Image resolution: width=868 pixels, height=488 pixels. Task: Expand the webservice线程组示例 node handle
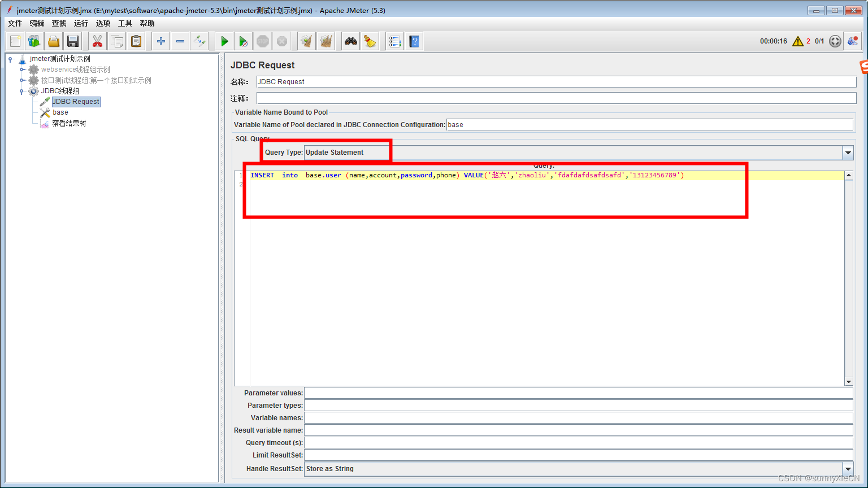click(x=22, y=69)
